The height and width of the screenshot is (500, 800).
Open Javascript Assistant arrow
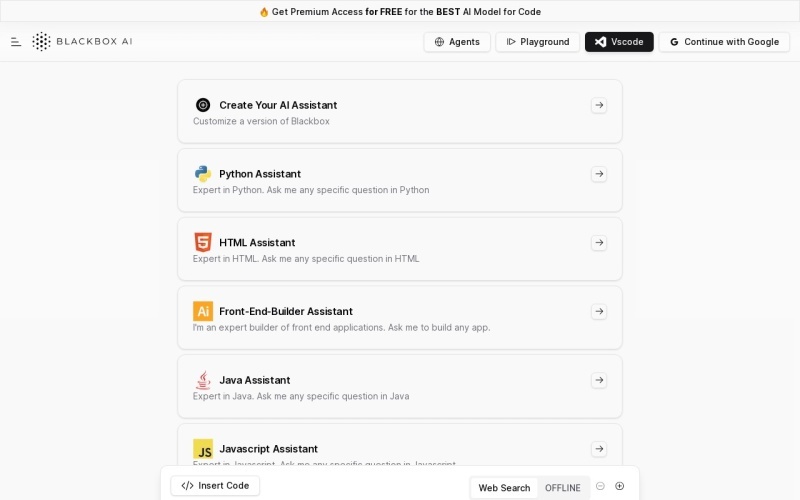point(599,449)
